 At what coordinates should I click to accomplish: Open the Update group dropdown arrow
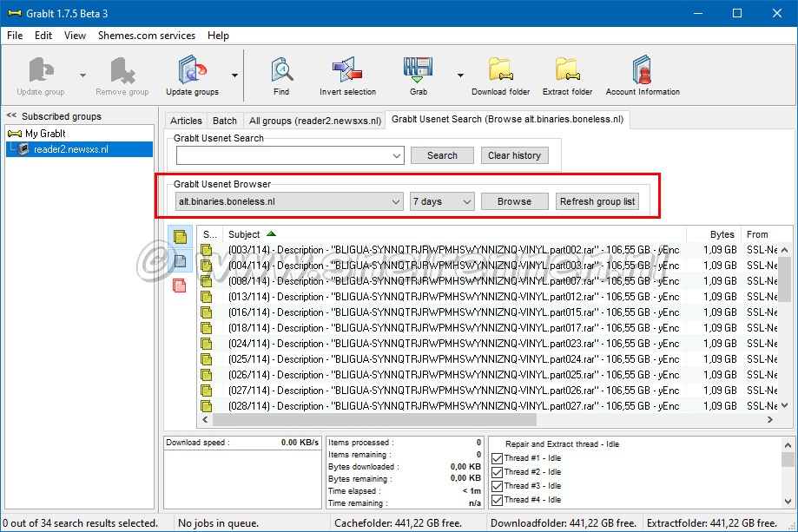(82, 76)
